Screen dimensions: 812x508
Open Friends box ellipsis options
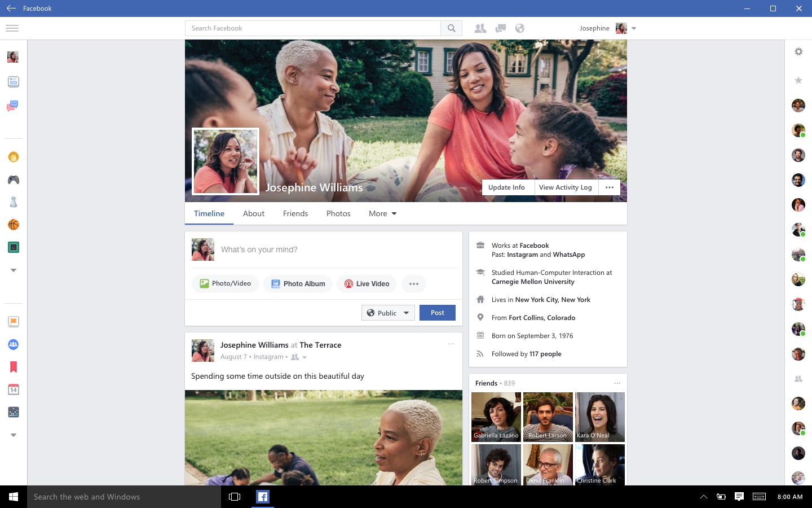(x=617, y=383)
